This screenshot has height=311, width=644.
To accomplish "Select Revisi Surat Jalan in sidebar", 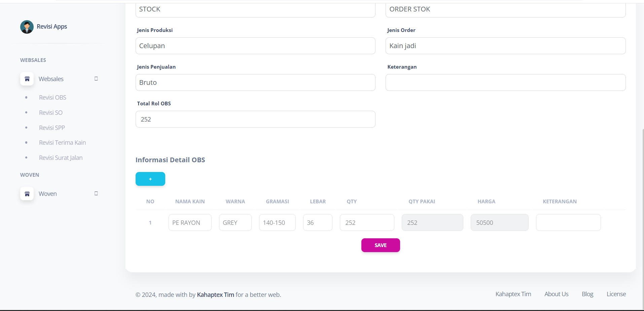I will [61, 158].
